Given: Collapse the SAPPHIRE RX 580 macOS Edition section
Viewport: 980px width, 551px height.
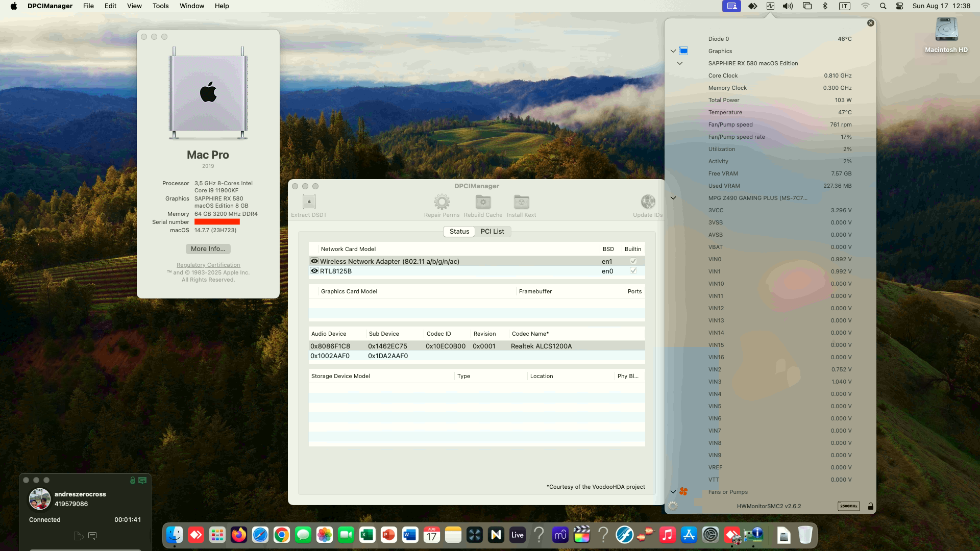Looking at the screenshot, I should pyautogui.click(x=680, y=63).
